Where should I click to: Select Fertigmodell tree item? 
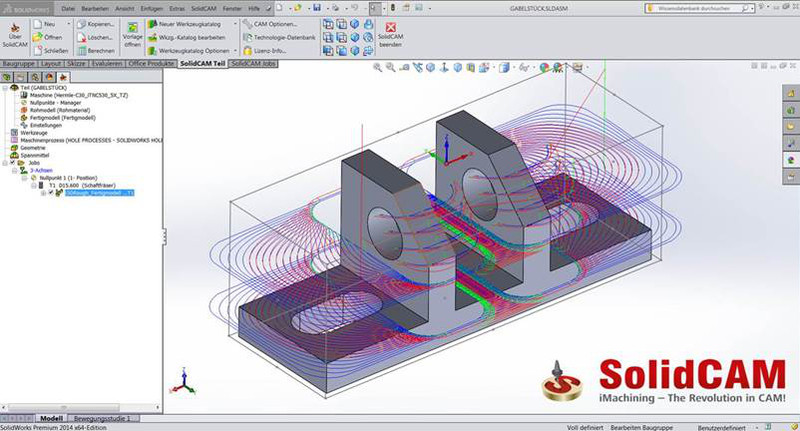[x=62, y=118]
